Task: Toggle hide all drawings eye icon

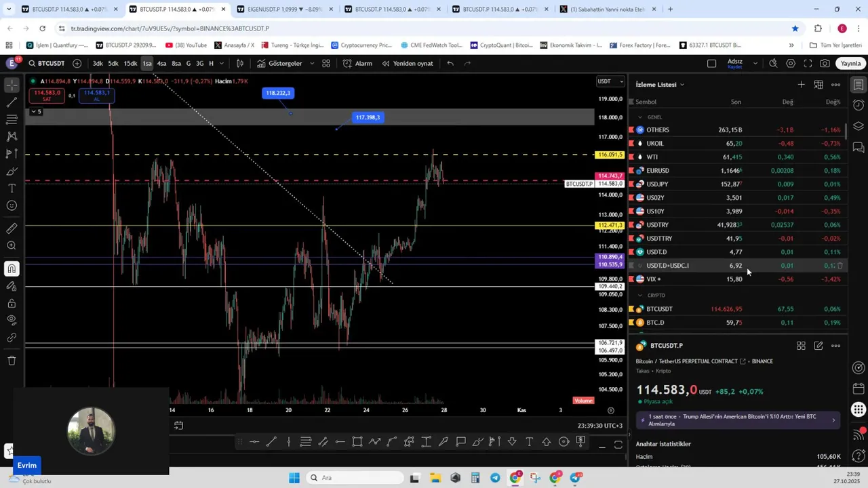Action: pos(12,320)
